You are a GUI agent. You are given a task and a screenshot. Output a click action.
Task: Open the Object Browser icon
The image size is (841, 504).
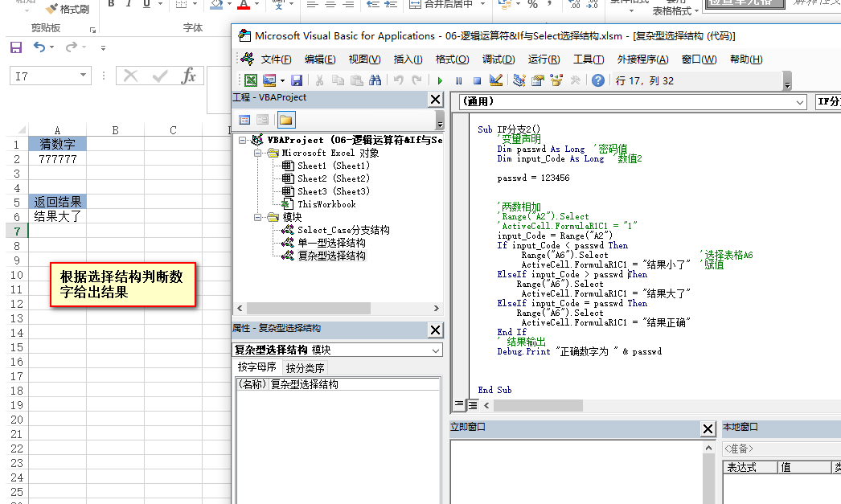coord(556,80)
